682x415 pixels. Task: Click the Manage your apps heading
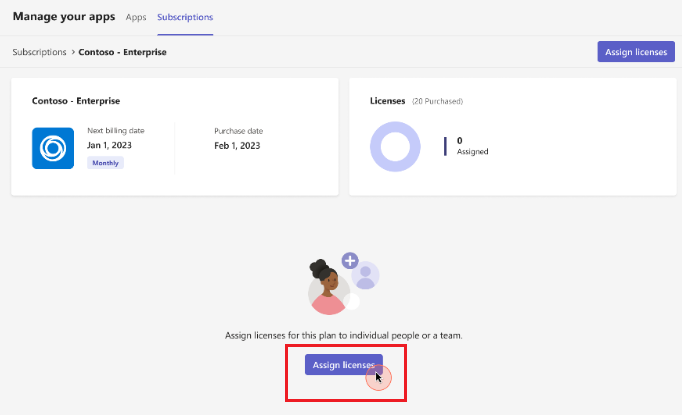[64, 17]
